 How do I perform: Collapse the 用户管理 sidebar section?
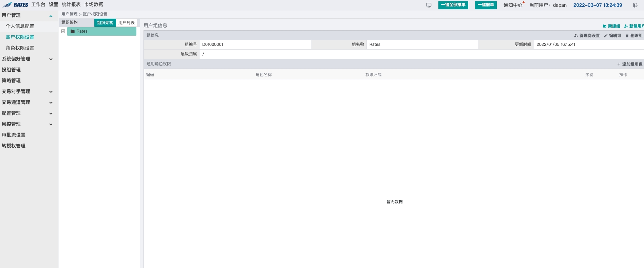(51, 16)
